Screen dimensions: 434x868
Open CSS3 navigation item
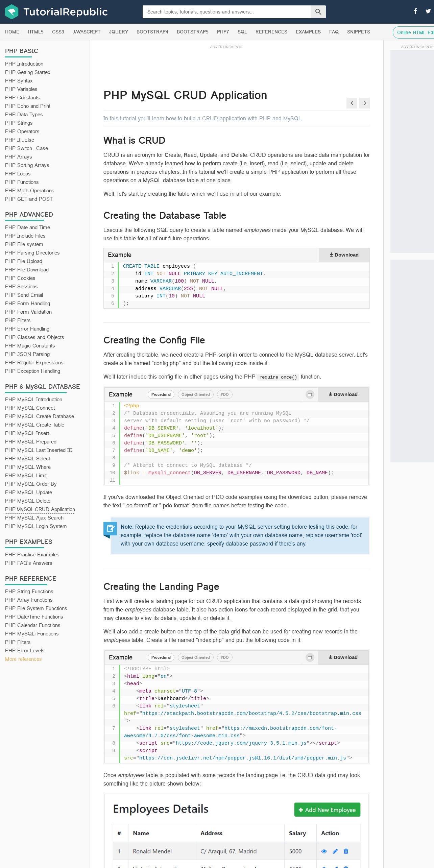pyautogui.click(x=58, y=32)
